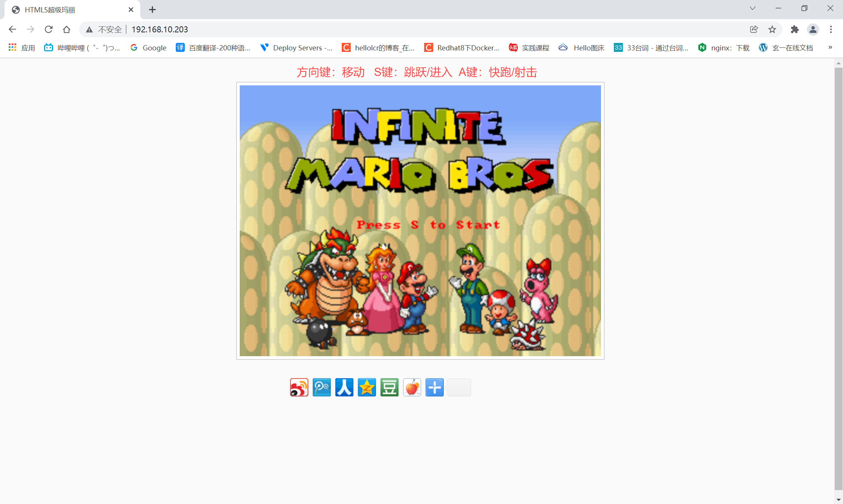The image size is (843, 504).
Task: Share to Douban green icon
Action: (x=389, y=387)
